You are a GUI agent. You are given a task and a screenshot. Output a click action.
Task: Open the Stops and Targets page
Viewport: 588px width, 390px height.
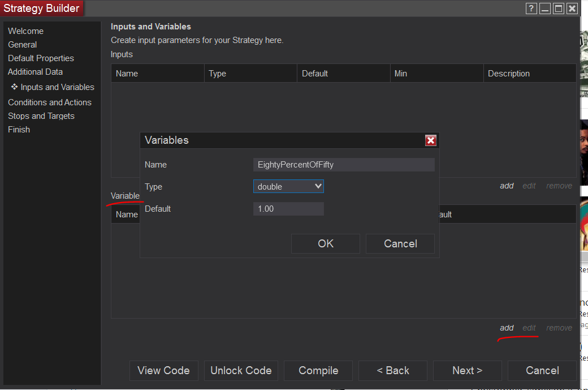41,116
